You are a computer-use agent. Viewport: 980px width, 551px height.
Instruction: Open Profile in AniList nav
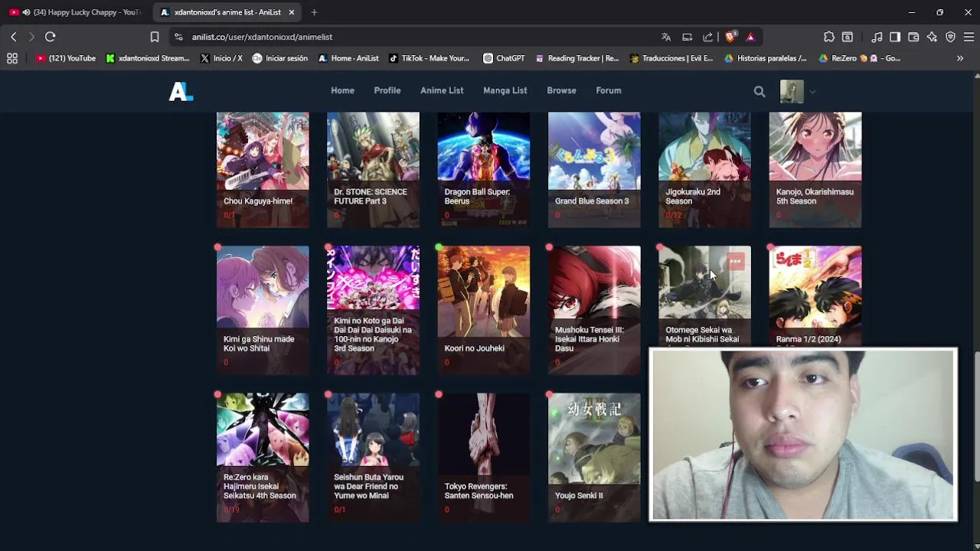pyautogui.click(x=387, y=90)
